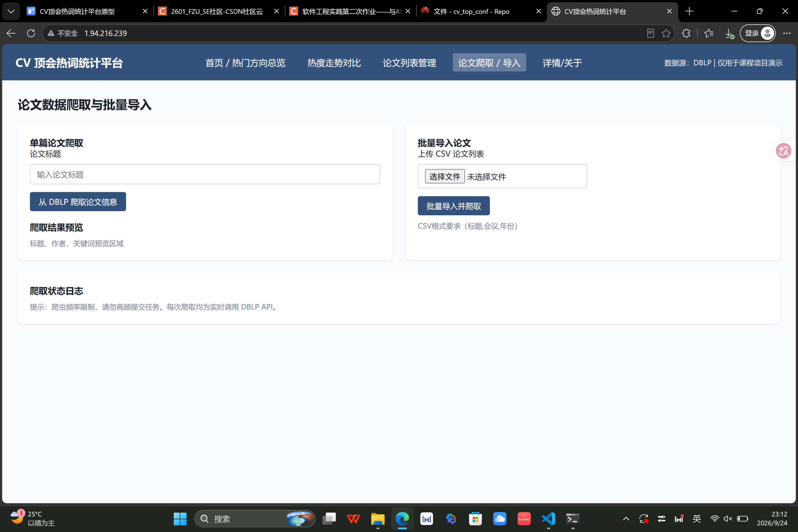Open WPS Office from taskbar

pos(354,518)
